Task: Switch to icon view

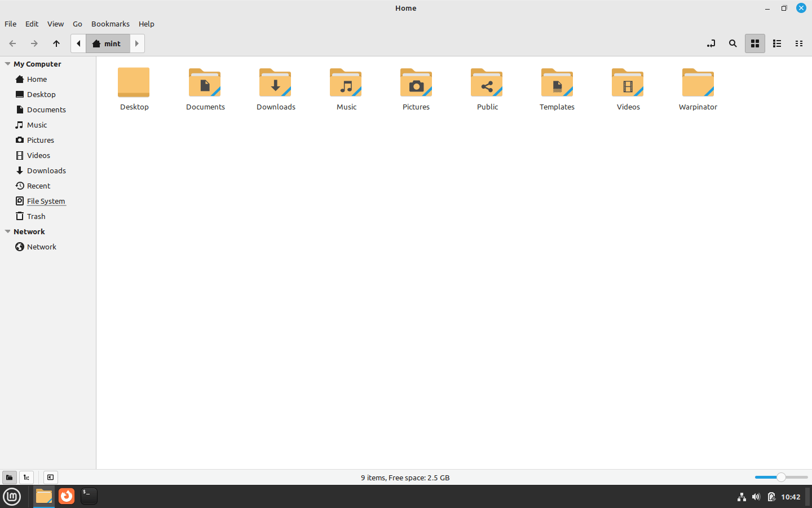Action: pyautogui.click(x=755, y=43)
